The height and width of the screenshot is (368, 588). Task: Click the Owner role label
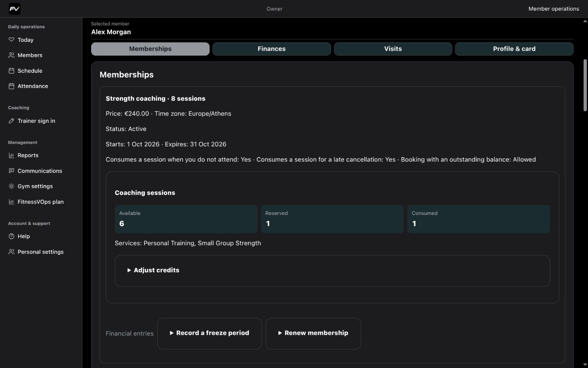(275, 9)
